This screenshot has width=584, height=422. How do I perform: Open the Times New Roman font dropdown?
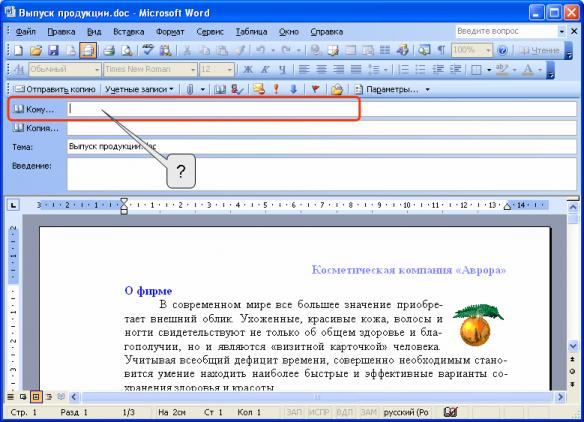click(x=193, y=69)
